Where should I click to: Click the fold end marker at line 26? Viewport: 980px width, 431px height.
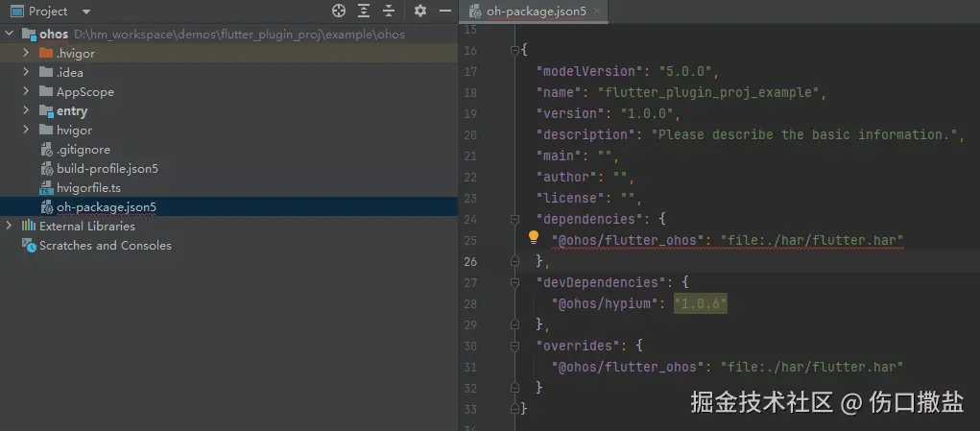(x=515, y=261)
